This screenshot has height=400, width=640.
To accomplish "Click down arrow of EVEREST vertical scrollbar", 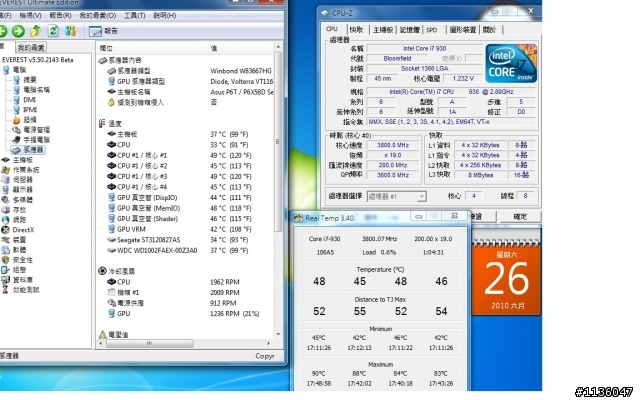I will [278, 334].
